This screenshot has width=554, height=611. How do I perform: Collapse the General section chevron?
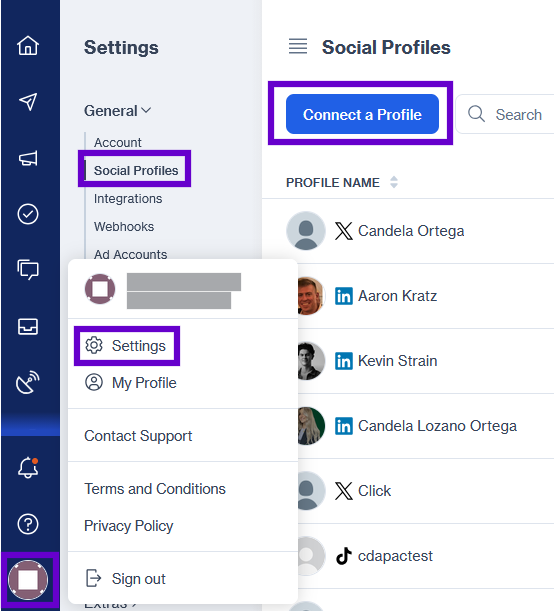146,111
